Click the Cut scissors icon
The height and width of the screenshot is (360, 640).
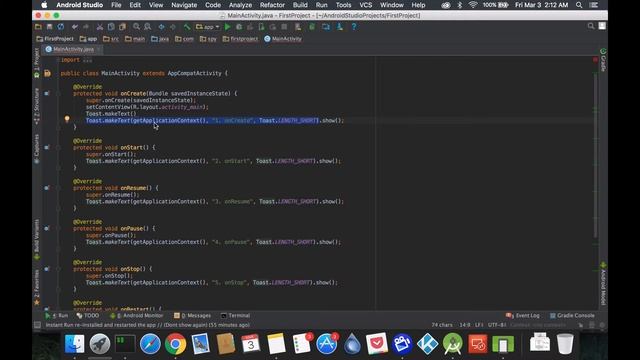coord(100,27)
